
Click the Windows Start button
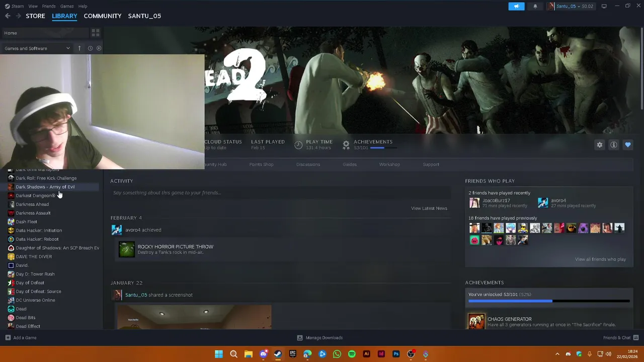pos(219,354)
